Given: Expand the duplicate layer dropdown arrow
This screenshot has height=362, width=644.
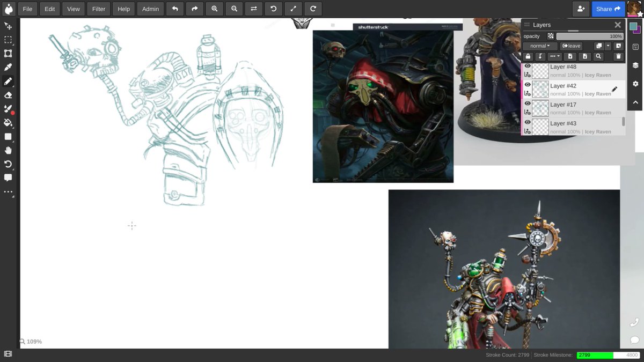Looking at the screenshot, I should click(608, 46).
